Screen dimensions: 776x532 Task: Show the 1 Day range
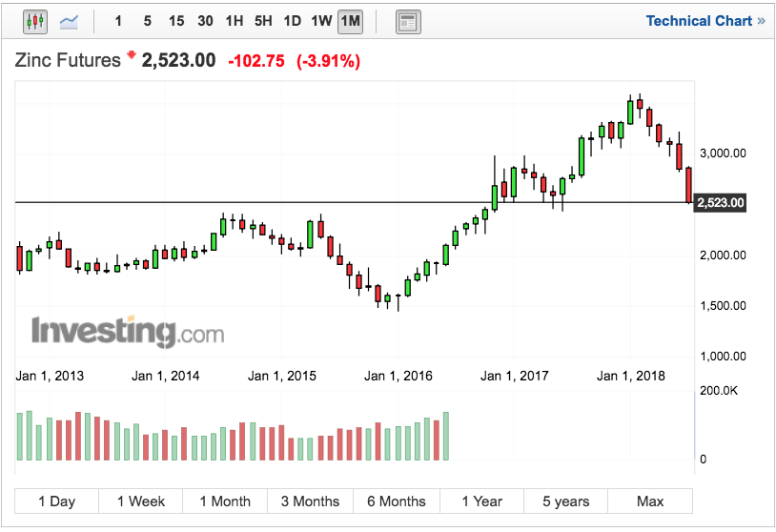pyautogui.click(x=56, y=501)
